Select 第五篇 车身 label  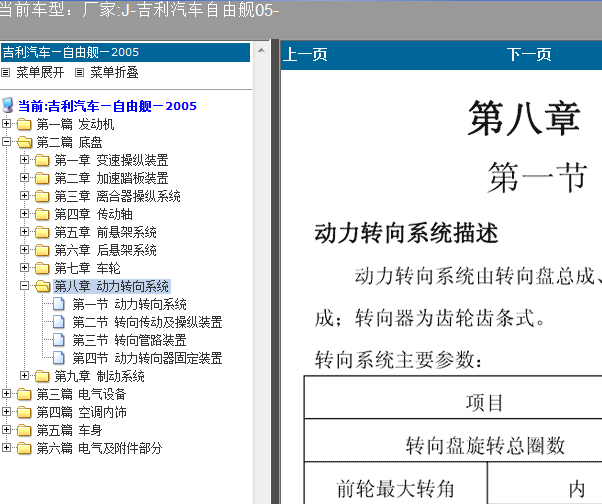pyautogui.click(x=69, y=430)
